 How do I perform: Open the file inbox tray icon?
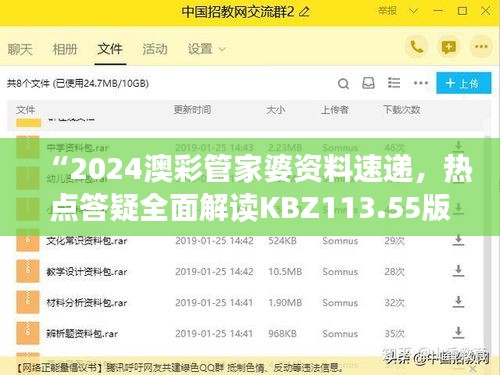coord(368,83)
